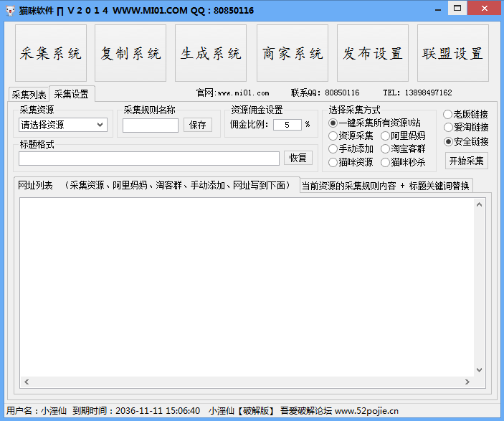Click the cat app icon in title bar
The width and height of the screenshot is (504, 421).
pos(10,10)
